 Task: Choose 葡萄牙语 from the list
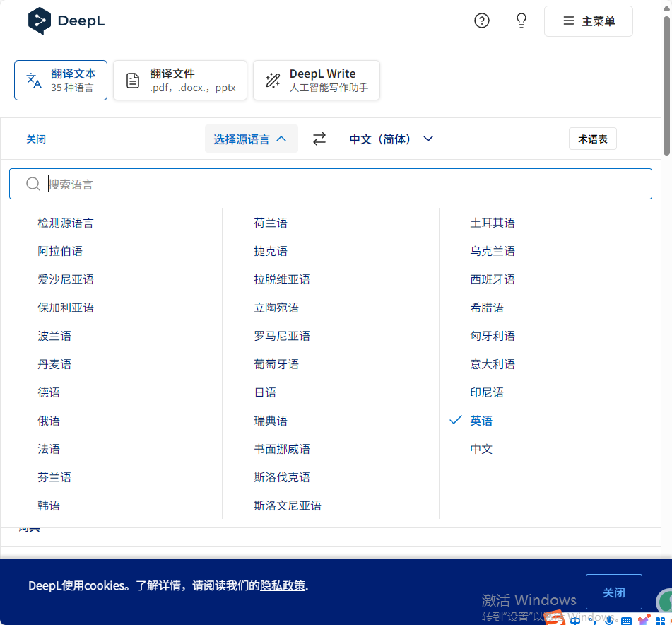click(x=276, y=364)
